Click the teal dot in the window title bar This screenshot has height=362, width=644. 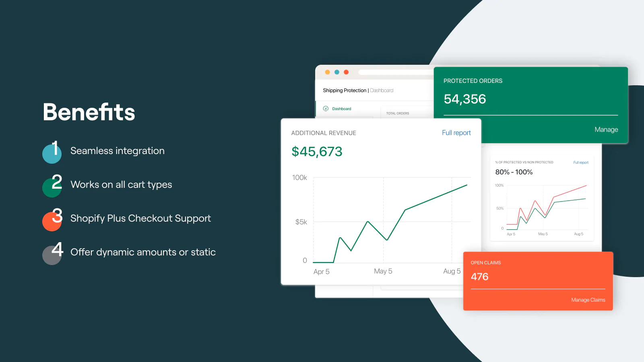pyautogui.click(x=337, y=72)
